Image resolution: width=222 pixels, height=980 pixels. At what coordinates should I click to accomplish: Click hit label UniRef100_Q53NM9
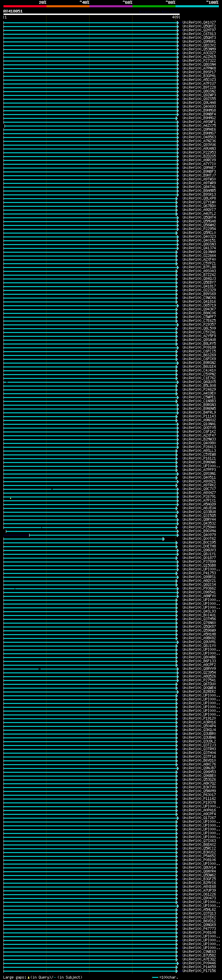[x=199, y=49]
